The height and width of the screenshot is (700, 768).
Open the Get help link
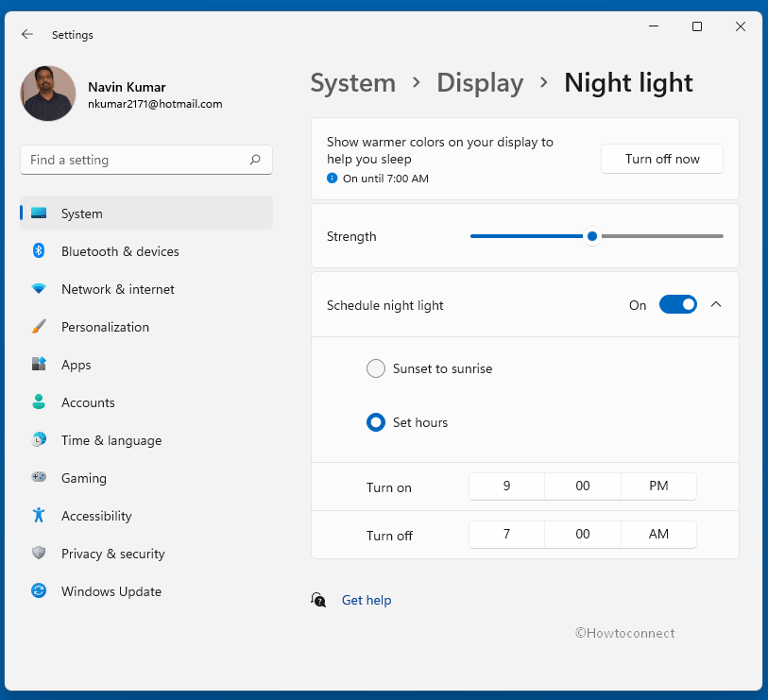click(x=367, y=600)
